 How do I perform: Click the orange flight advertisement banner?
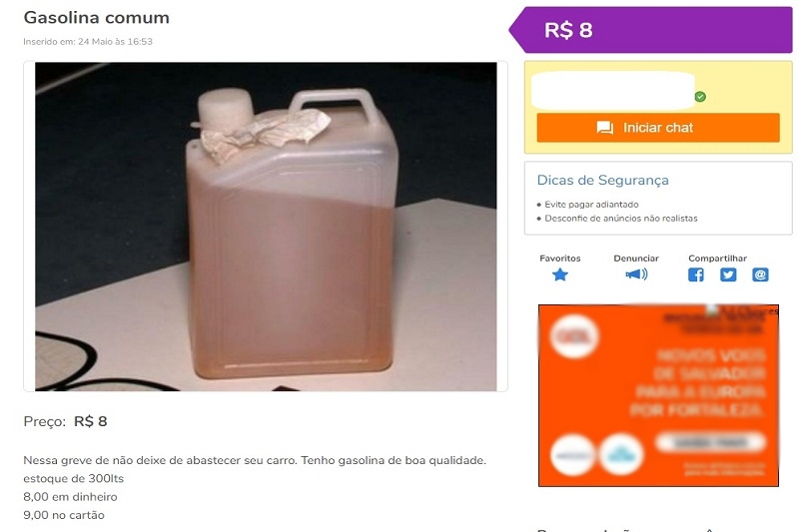click(x=658, y=395)
